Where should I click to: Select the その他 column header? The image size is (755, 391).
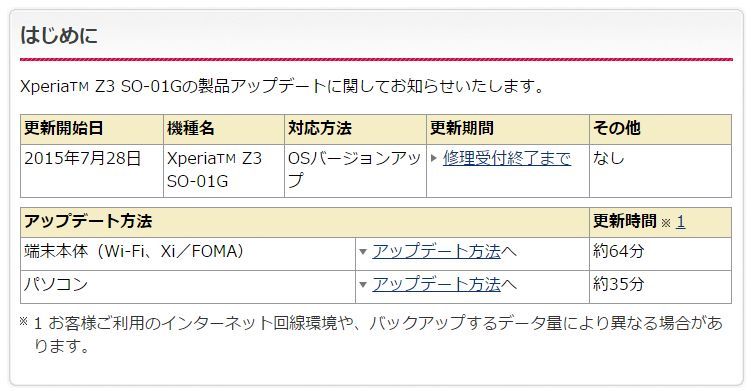661,129
